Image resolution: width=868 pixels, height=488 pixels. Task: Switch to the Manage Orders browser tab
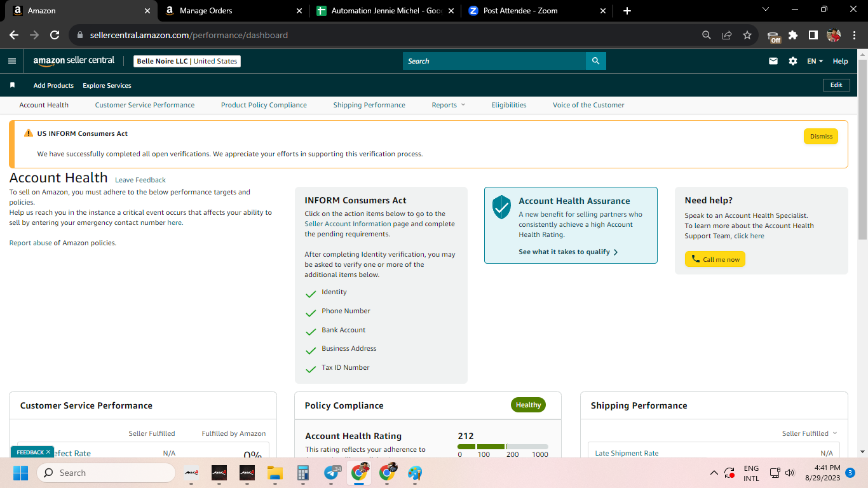point(233,11)
